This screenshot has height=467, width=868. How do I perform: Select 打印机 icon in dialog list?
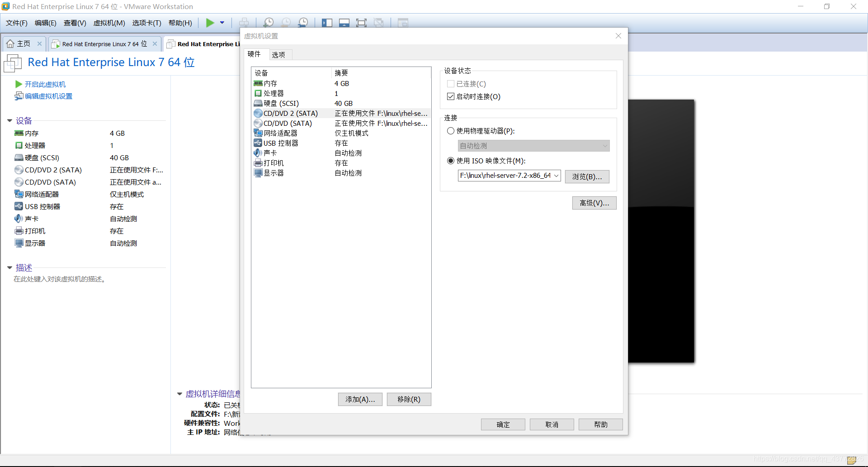click(258, 163)
